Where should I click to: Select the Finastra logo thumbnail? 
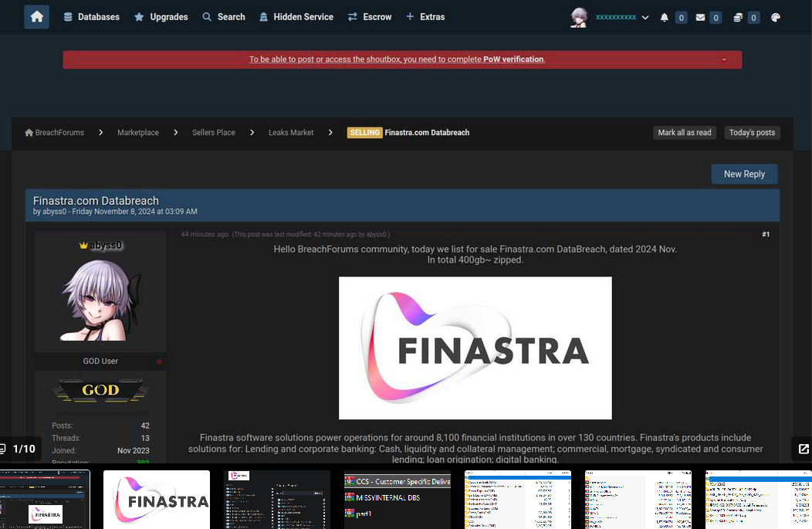pyautogui.click(x=157, y=500)
